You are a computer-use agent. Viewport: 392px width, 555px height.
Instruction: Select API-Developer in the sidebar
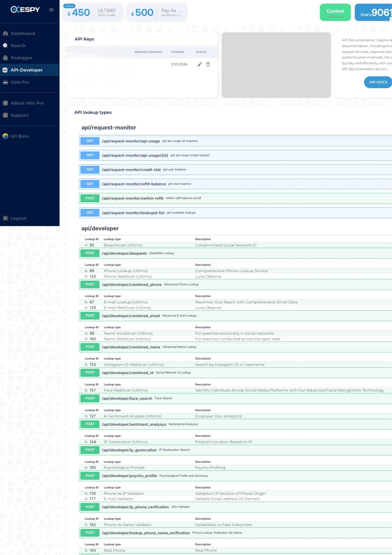click(30, 70)
